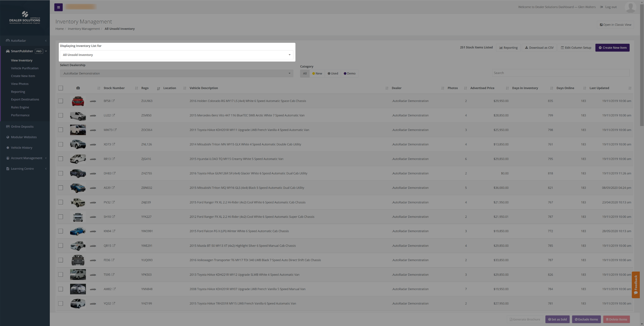Click thumbnail of red Holden Colorado
This screenshot has height=326, width=644.
click(78, 101)
